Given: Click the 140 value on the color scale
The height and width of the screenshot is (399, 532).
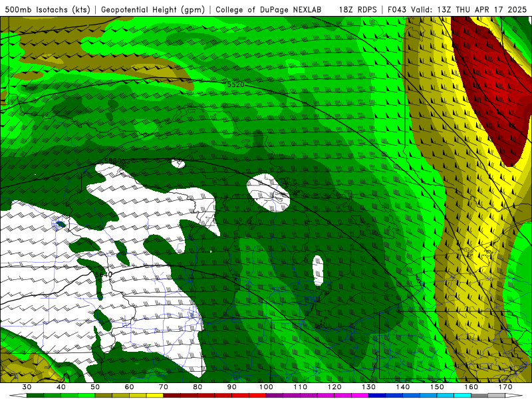Looking at the screenshot, I should click(x=403, y=387).
